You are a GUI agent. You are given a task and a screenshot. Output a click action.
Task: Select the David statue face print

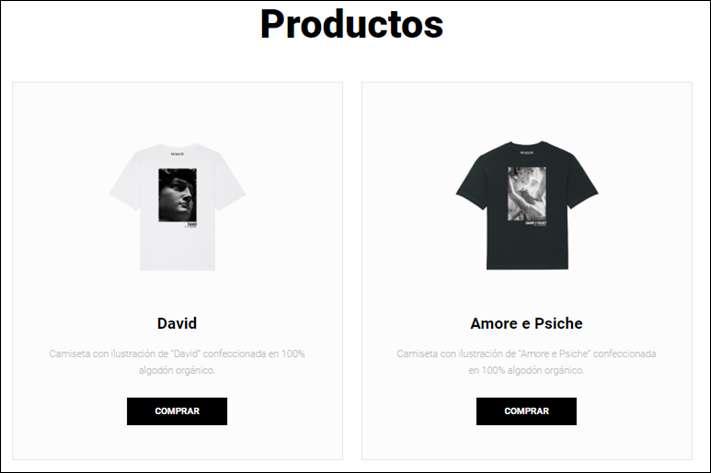point(178,195)
